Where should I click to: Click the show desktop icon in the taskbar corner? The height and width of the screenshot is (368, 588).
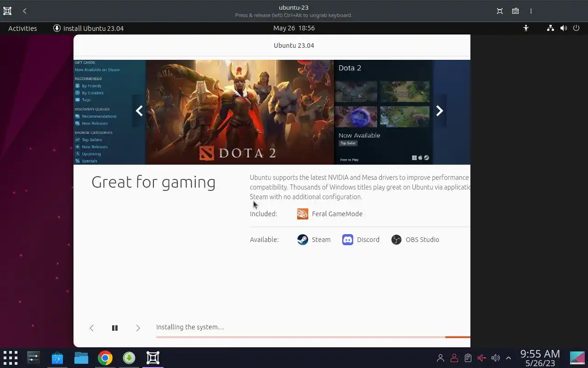577,358
